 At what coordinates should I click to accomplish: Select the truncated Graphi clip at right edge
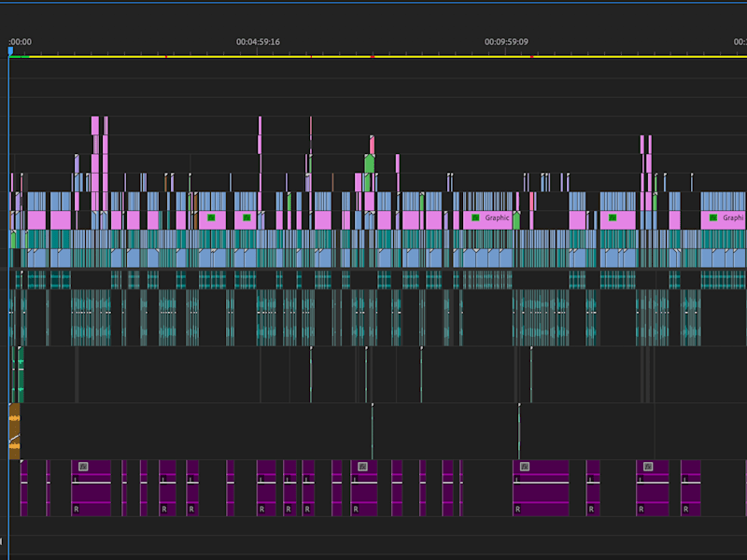[724, 220]
